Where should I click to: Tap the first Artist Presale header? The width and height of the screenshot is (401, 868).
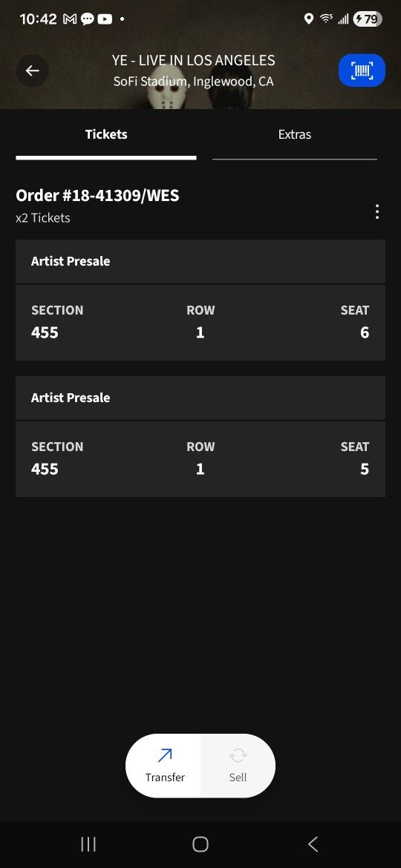point(200,261)
